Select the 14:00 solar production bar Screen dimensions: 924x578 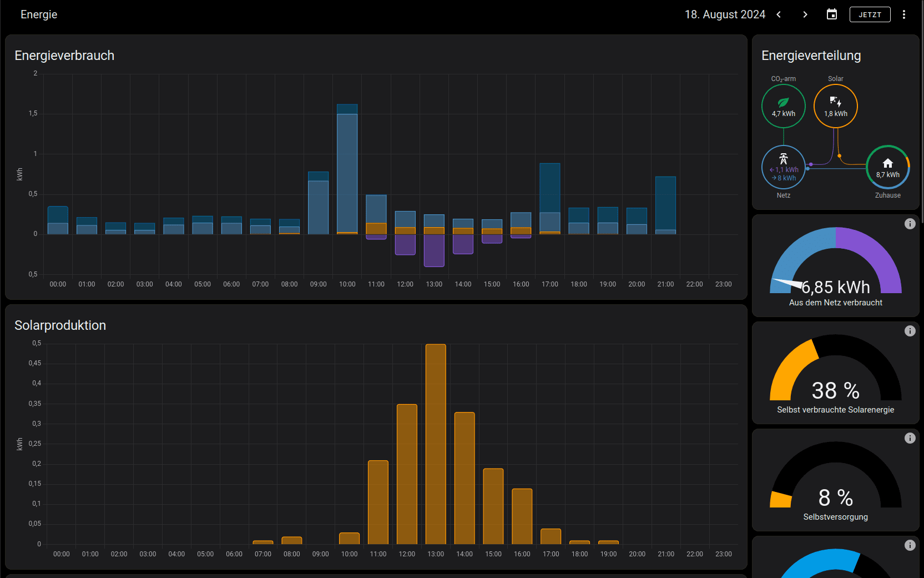(x=464, y=478)
